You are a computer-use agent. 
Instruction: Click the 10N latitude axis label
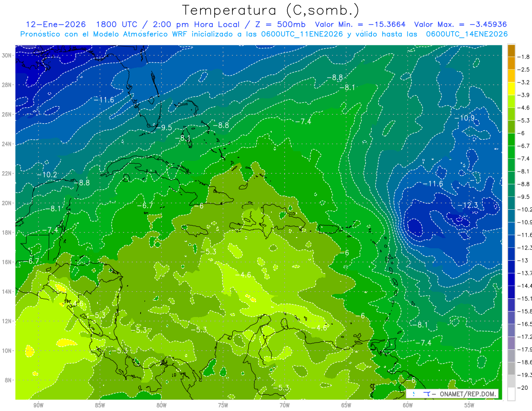[7, 351]
